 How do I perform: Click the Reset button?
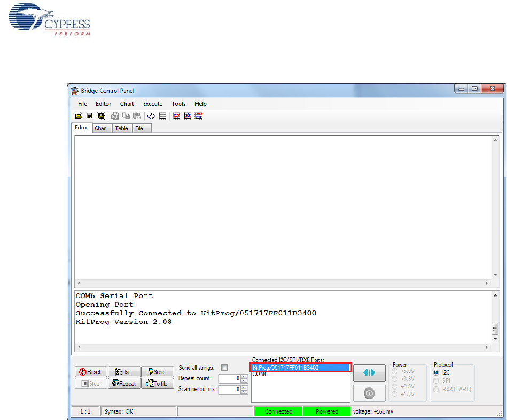(91, 372)
